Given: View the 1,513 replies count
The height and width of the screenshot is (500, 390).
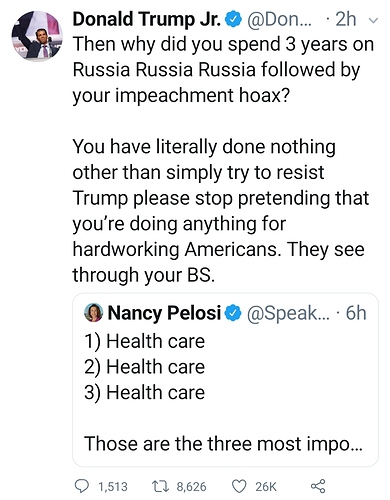Looking at the screenshot, I should (113, 487).
